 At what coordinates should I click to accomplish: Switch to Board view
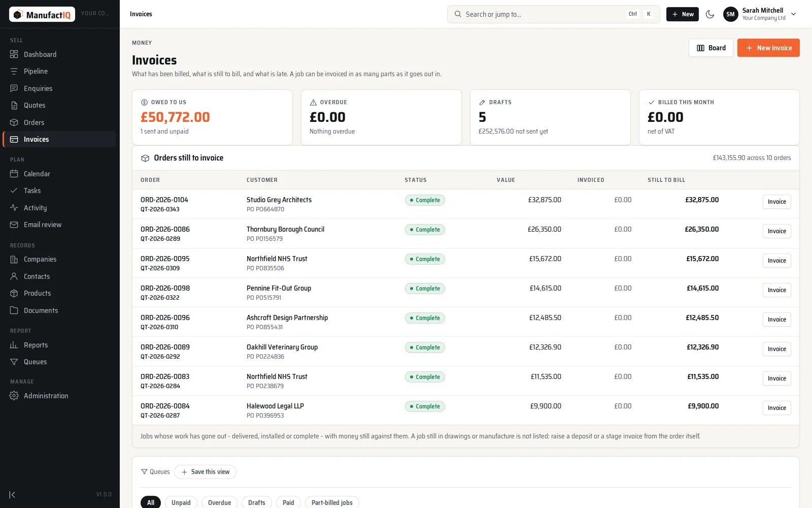711,48
